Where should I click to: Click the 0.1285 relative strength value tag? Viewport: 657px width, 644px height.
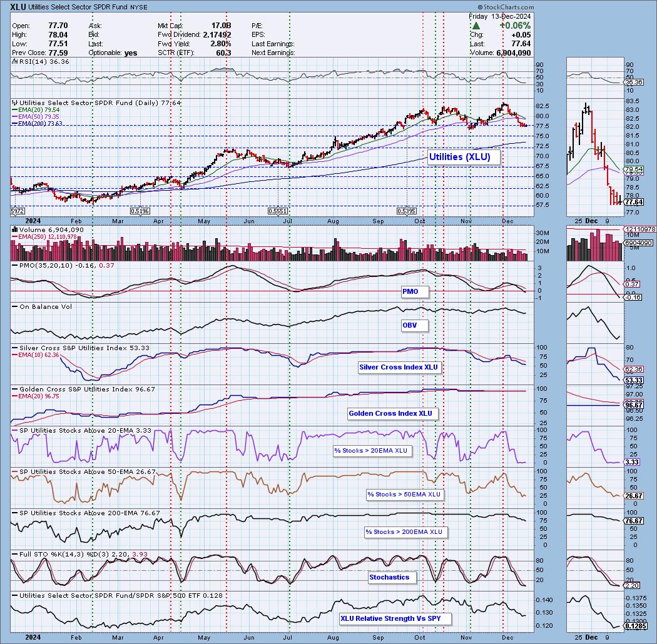click(x=634, y=626)
